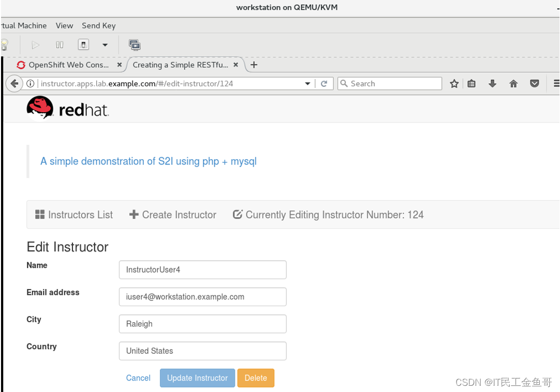Click the Cancel link

click(138, 378)
